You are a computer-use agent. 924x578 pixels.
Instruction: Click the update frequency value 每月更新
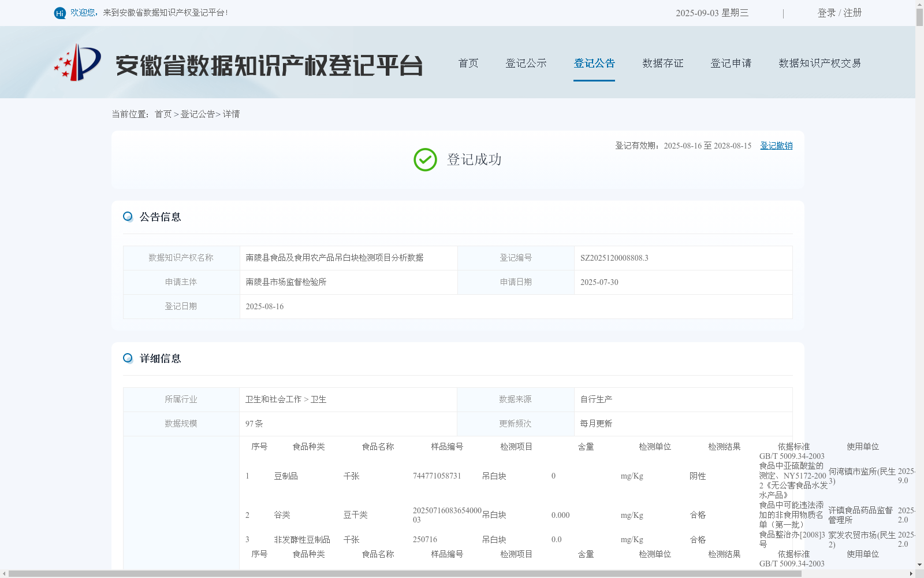click(x=596, y=424)
